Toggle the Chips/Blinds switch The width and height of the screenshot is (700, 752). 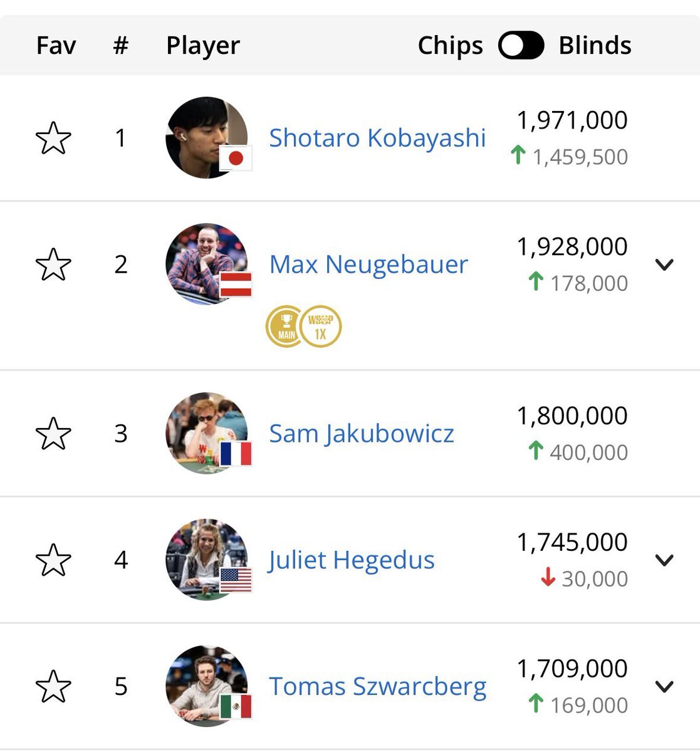click(521, 45)
